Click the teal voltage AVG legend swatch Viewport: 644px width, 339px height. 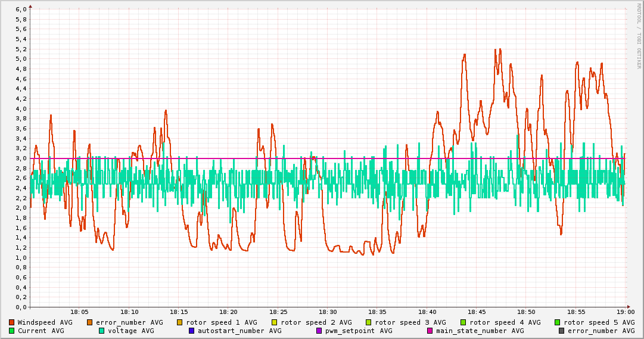tap(102, 331)
